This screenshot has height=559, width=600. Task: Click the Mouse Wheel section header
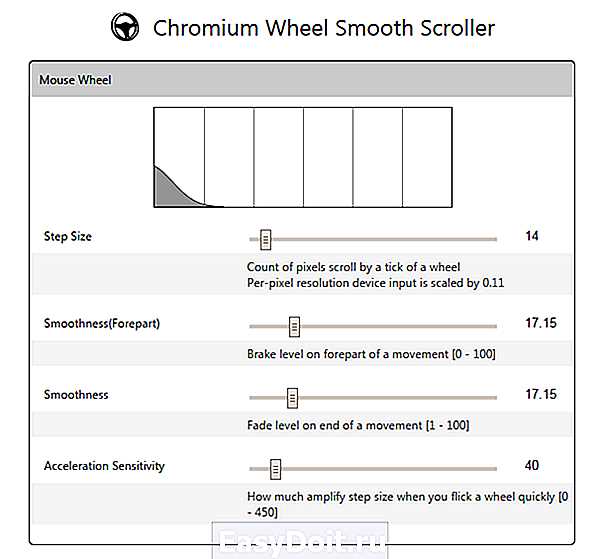[302, 80]
